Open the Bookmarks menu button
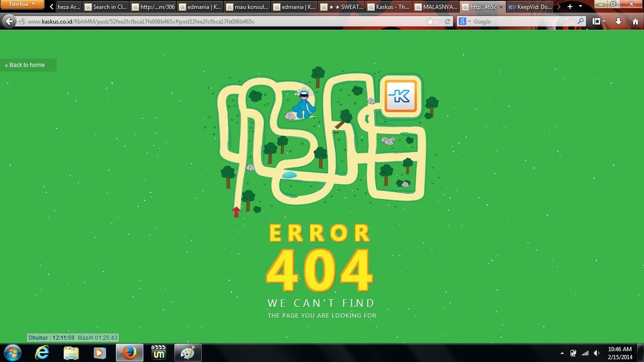The width and height of the screenshot is (644, 362). tap(598, 21)
